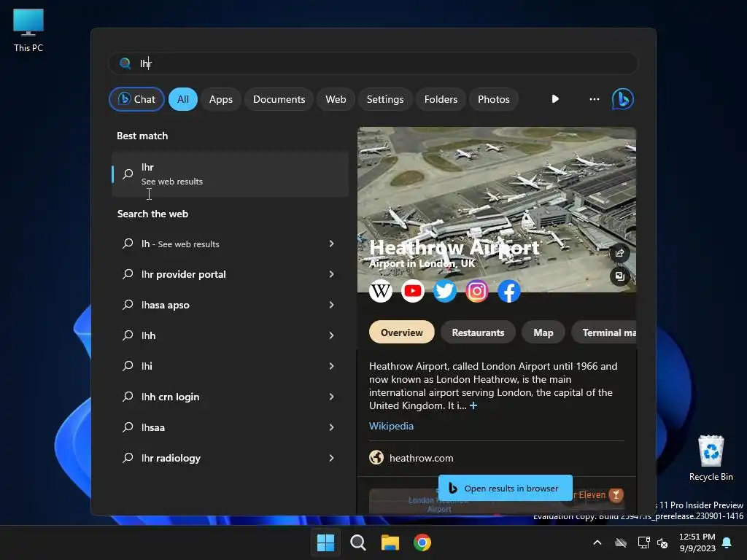Open the notification bell
747x560 pixels.
pyautogui.click(x=727, y=542)
